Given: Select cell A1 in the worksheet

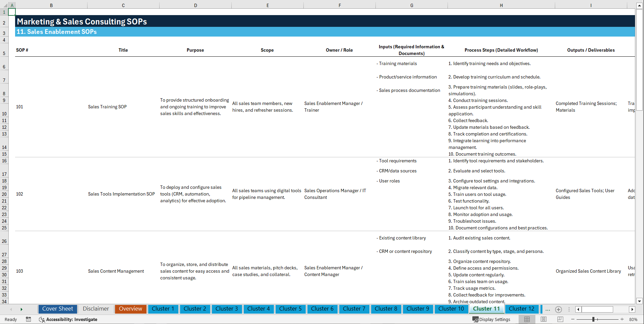Looking at the screenshot, I should pos(12,12).
